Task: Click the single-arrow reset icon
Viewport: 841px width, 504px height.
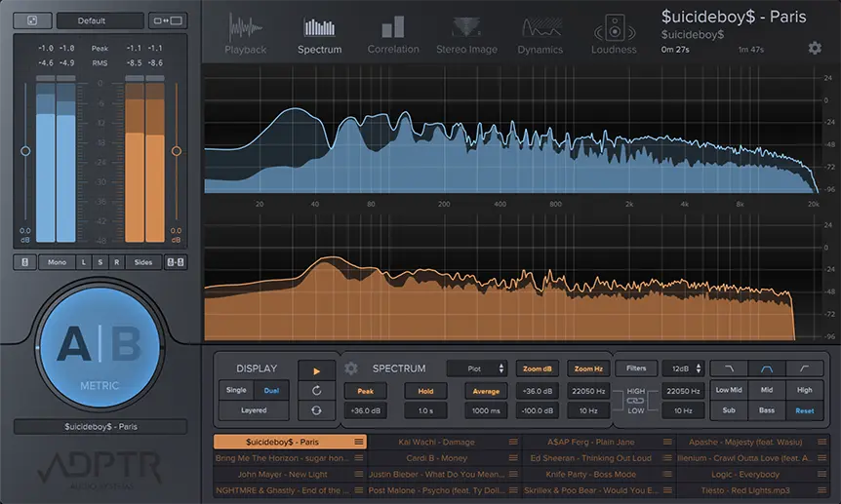Action: [316, 391]
